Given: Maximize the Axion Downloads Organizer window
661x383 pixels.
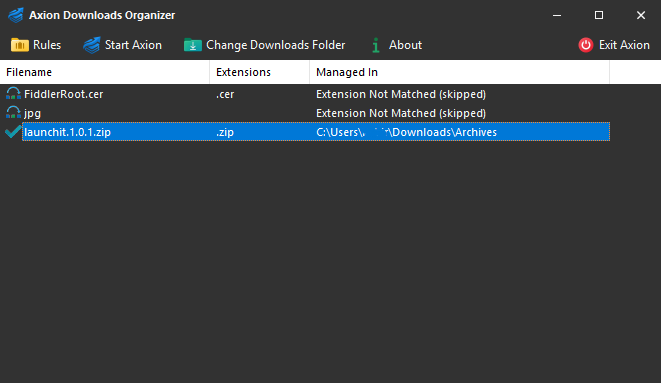Looking at the screenshot, I should (x=599, y=15).
